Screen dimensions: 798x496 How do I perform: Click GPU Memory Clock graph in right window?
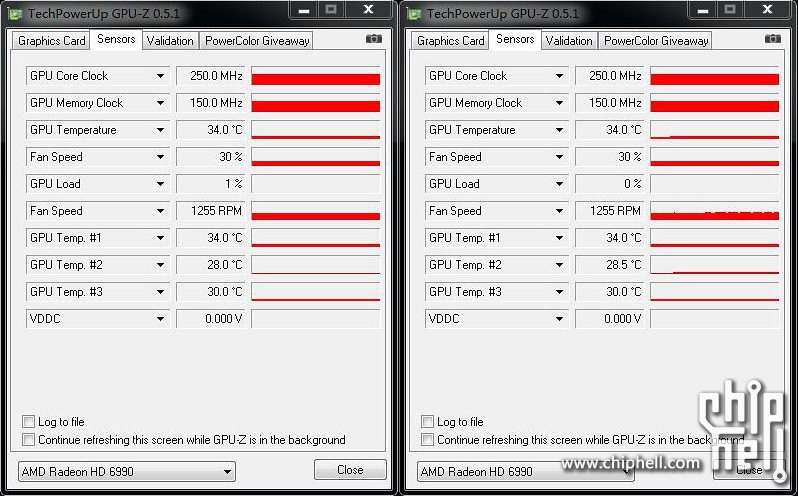tap(715, 103)
